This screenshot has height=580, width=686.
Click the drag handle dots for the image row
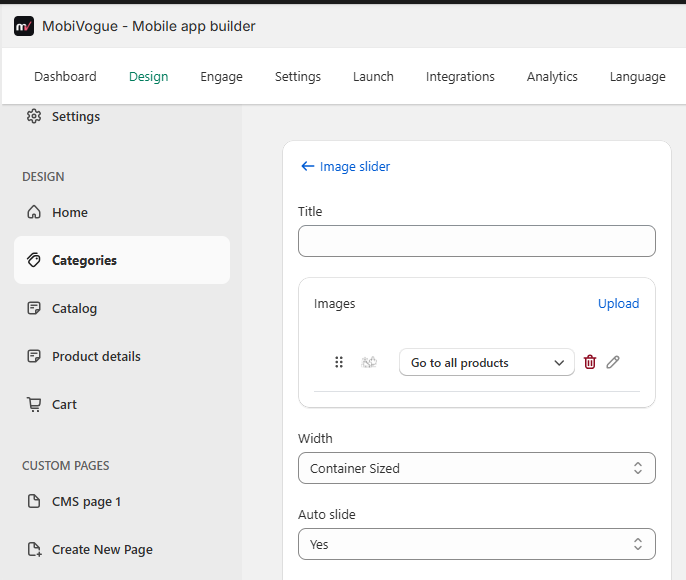(x=339, y=362)
